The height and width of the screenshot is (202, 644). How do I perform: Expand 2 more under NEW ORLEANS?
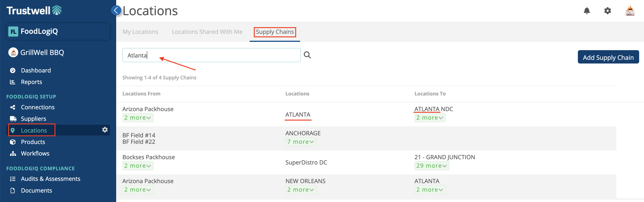pos(301,190)
